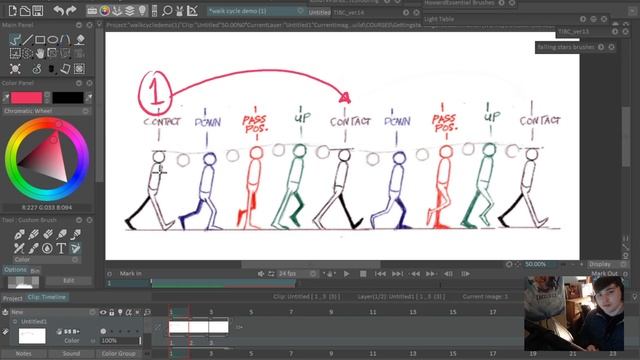This screenshot has height=360, width=640.
Task: Collapse the Untitled1 layer
Action: pyautogui.click(x=15, y=322)
